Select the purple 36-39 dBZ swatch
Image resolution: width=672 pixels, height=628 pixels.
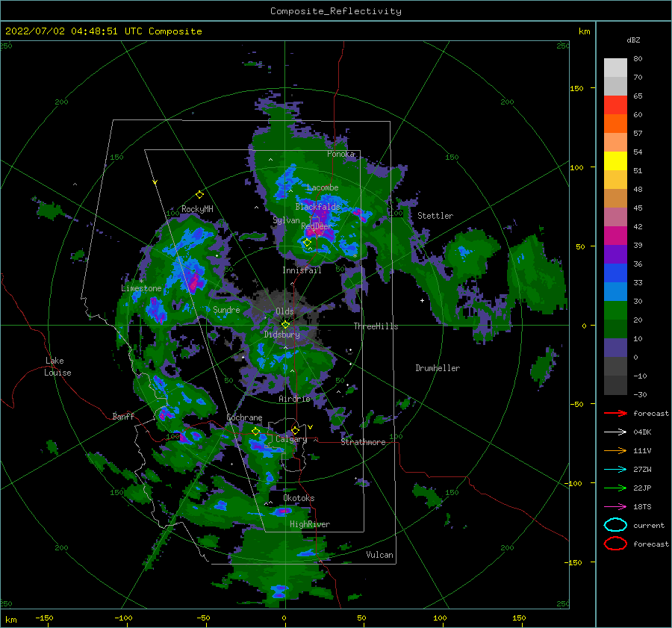(615, 254)
